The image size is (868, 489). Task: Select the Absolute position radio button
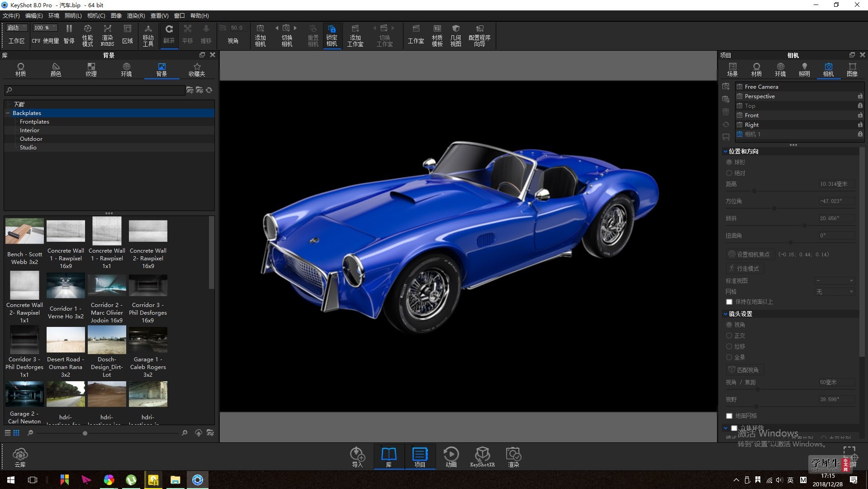[729, 173]
